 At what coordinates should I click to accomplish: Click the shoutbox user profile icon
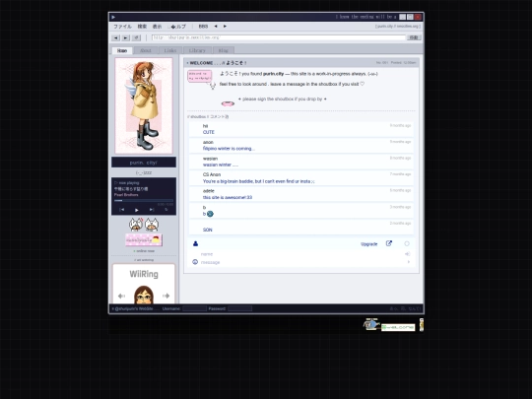point(195,243)
